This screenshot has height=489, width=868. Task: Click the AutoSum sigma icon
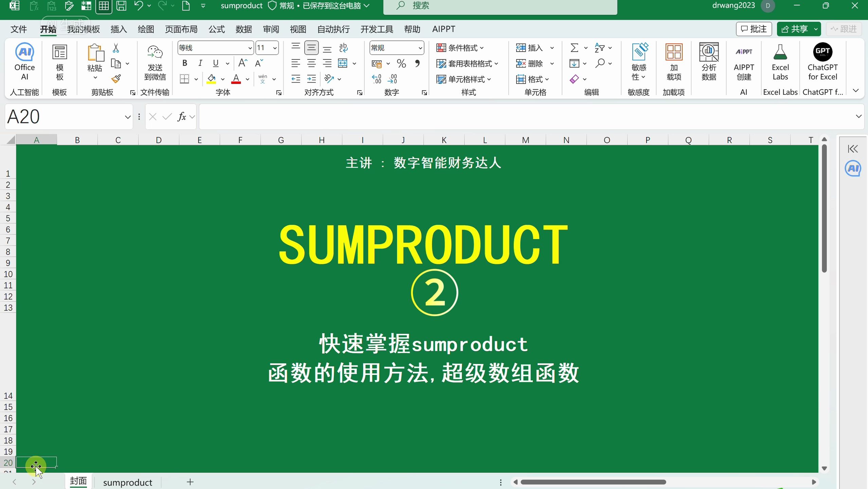(575, 48)
